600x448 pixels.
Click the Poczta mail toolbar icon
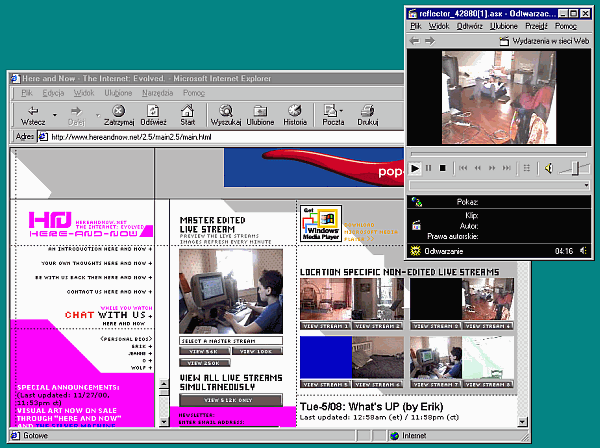pyautogui.click(x=331, y=116)
